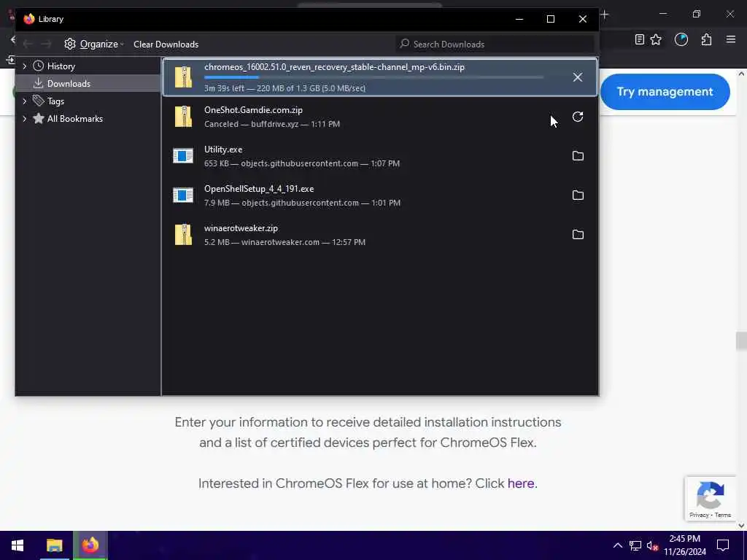This screenshot has height=560, width=747.
Task: Click the Try management button
Action: click(665, 91)
